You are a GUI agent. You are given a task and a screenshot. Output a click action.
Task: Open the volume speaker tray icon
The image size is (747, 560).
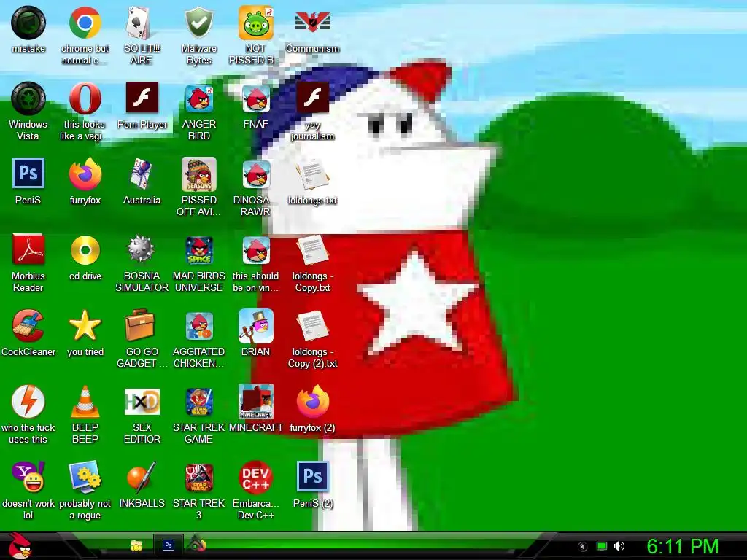pyautogui.click(x=619, y=546)
